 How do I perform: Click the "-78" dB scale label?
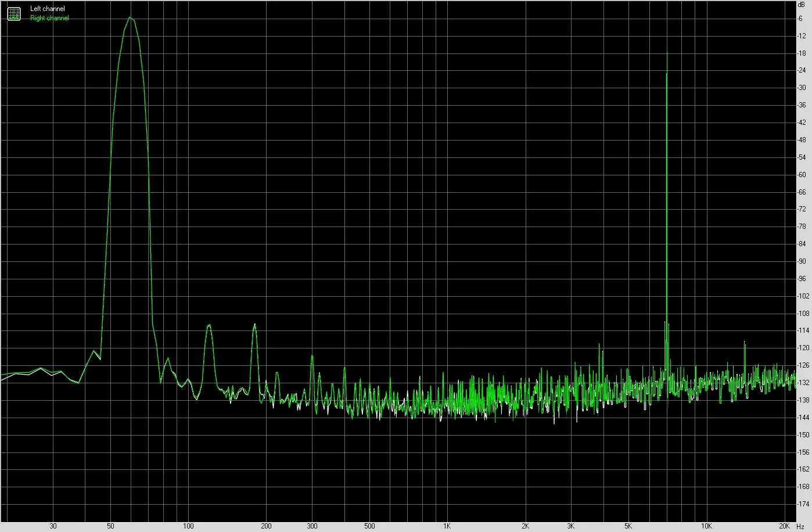pyautogui.click(x=802, y=227)
